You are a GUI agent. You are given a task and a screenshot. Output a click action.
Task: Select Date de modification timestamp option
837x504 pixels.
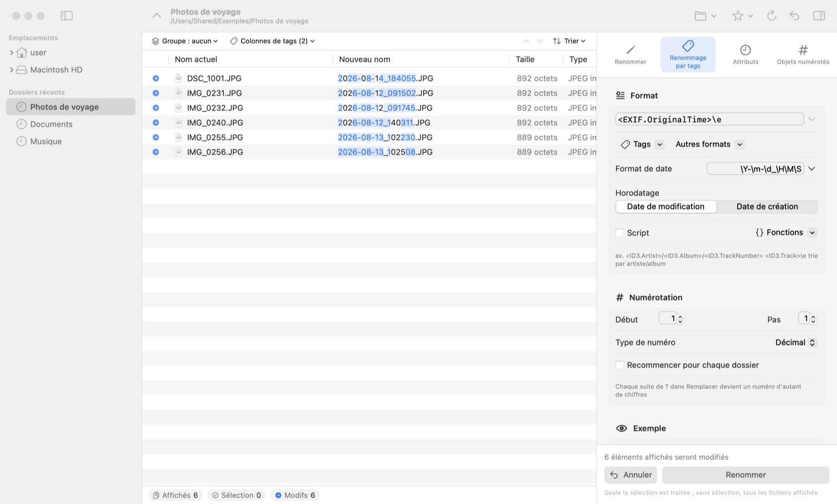(x=666, y=207)
